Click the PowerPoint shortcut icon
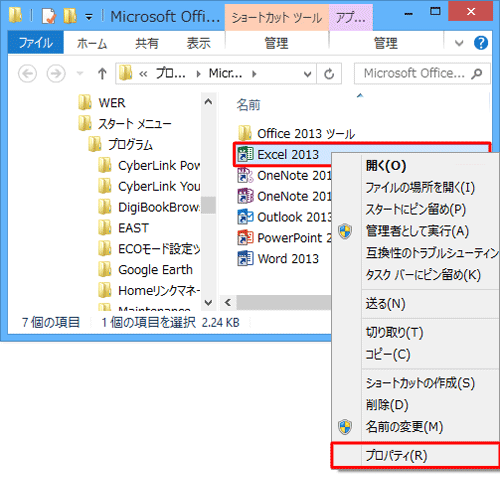 coord(245,238)
